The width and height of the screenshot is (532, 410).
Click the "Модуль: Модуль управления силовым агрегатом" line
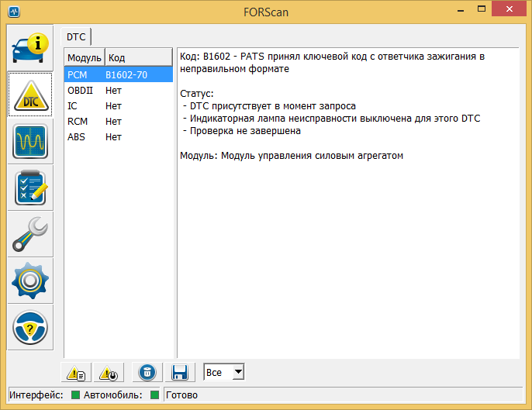pyautogui.click(x=292, y=156)
